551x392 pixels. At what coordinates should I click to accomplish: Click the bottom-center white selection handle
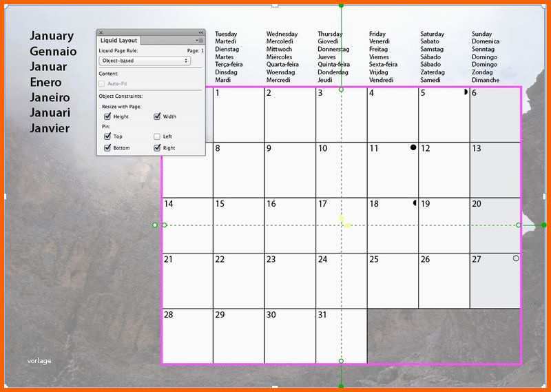275,386
